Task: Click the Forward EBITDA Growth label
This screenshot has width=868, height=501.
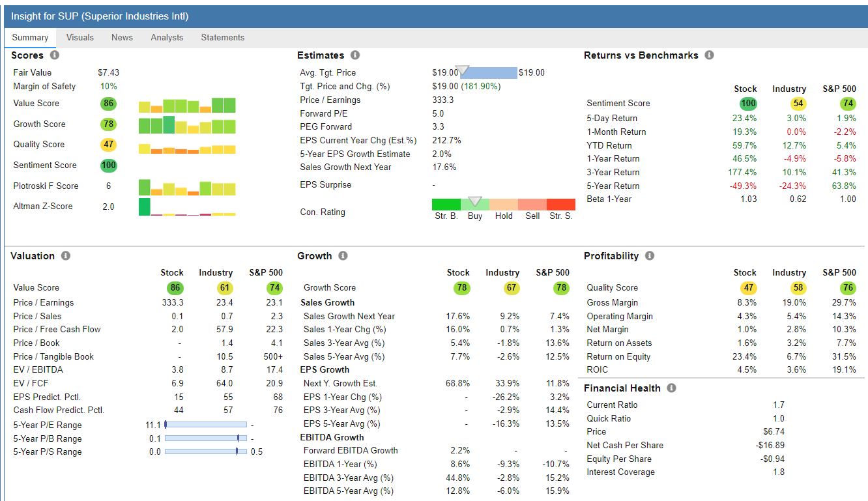Action: point(351,451)
